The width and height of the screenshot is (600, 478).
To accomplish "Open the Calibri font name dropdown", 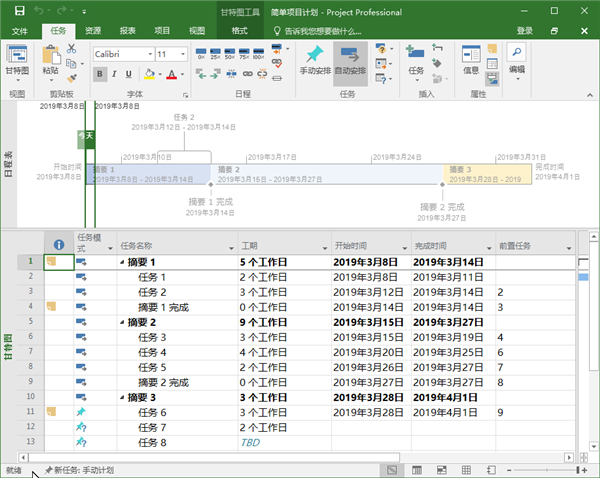I will click(x=147, y=53).
